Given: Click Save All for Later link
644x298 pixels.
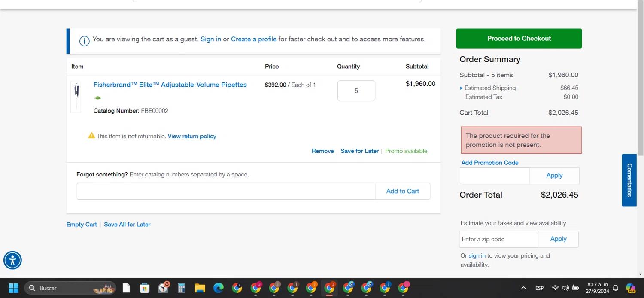Looking at the screenshot, I should 127,225.
